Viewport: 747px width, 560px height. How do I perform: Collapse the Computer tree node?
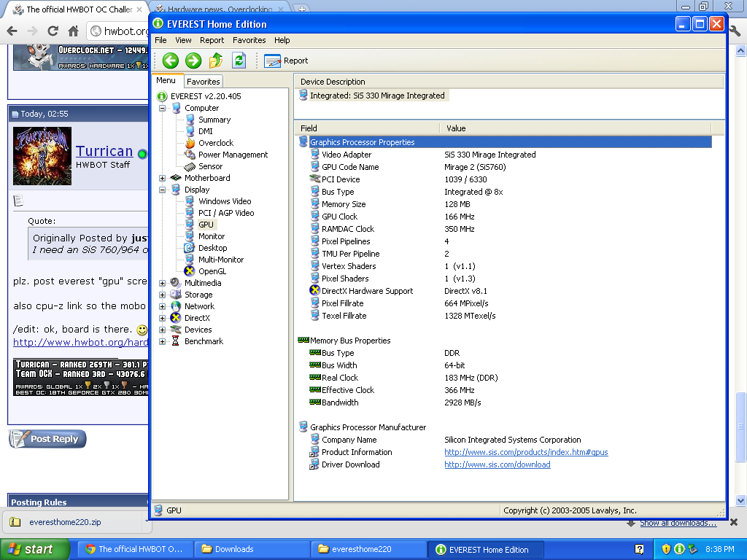[162, 108]
